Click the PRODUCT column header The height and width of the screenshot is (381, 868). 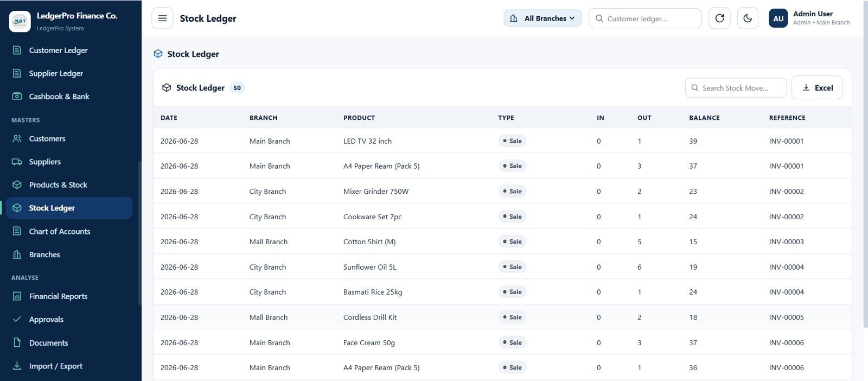click(x=359, y=118)
